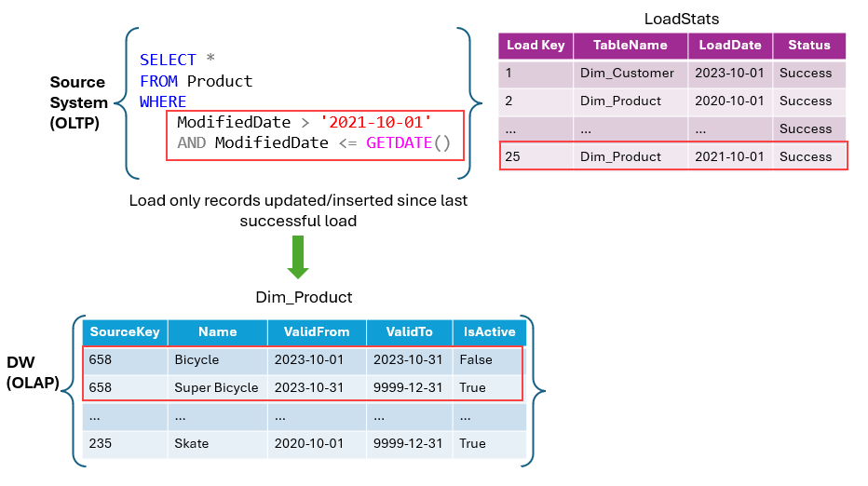Select the ValidFrom column header
The width and height of the screenshot is (868, 486).
317,332
